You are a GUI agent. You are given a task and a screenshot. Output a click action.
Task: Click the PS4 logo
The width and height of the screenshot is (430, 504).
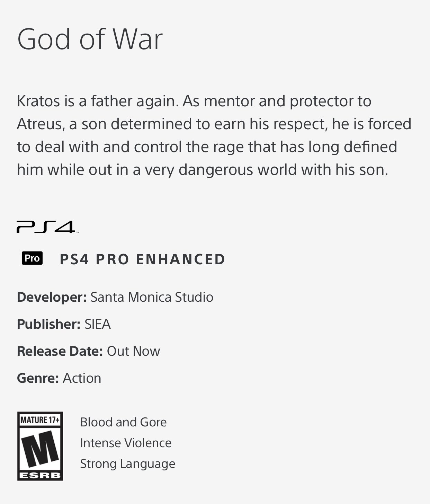(x=46, y=227)
